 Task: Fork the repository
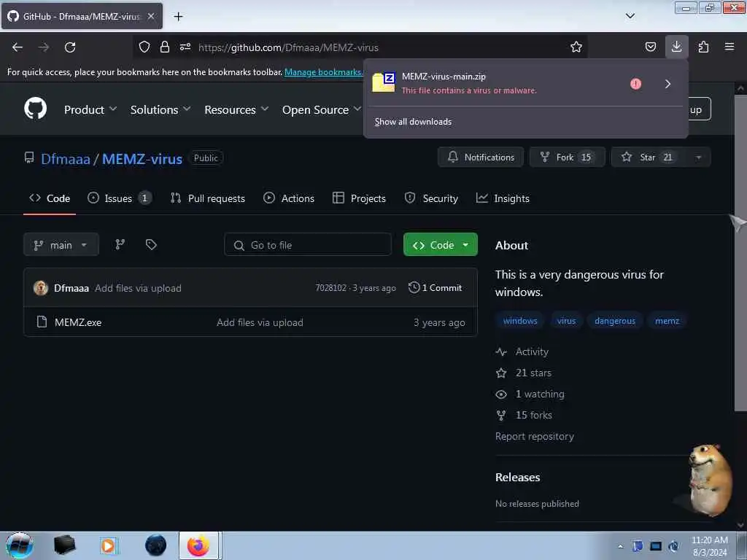point(567,157)
